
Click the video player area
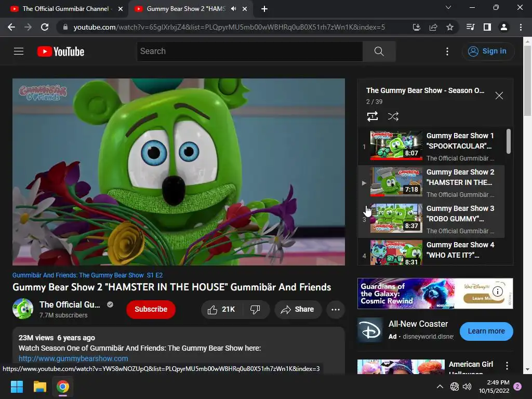tap(179, 171)
